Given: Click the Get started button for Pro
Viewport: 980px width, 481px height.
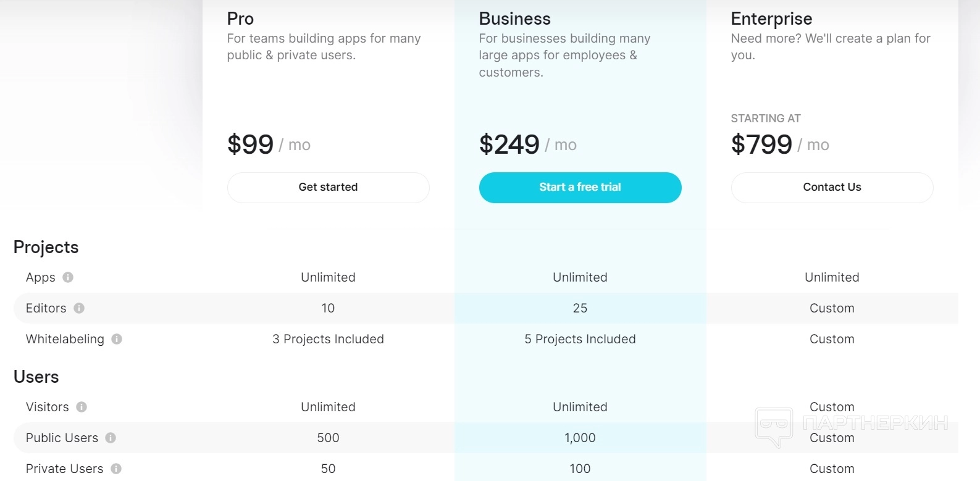Looking at the screenshot, I should click(x=328, y=187).
